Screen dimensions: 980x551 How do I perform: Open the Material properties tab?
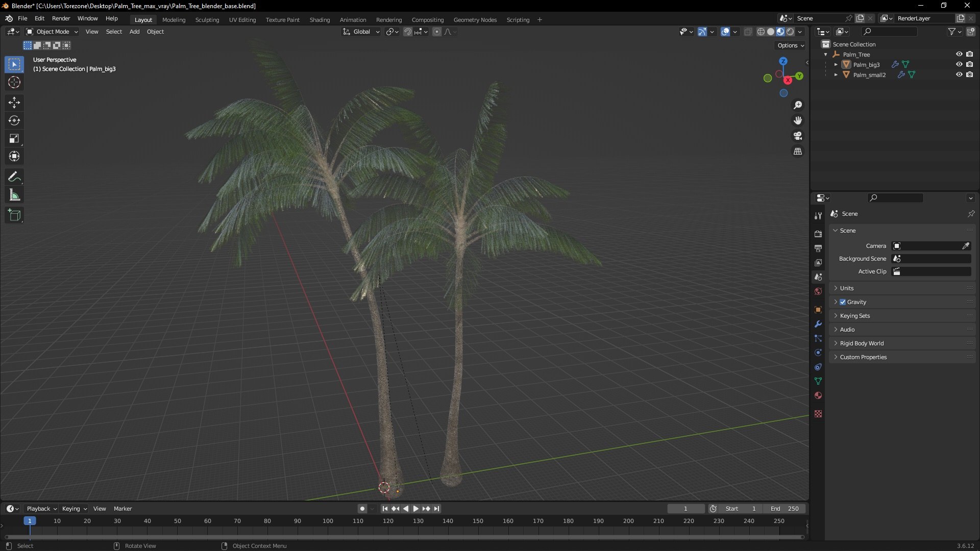point(818,395)
